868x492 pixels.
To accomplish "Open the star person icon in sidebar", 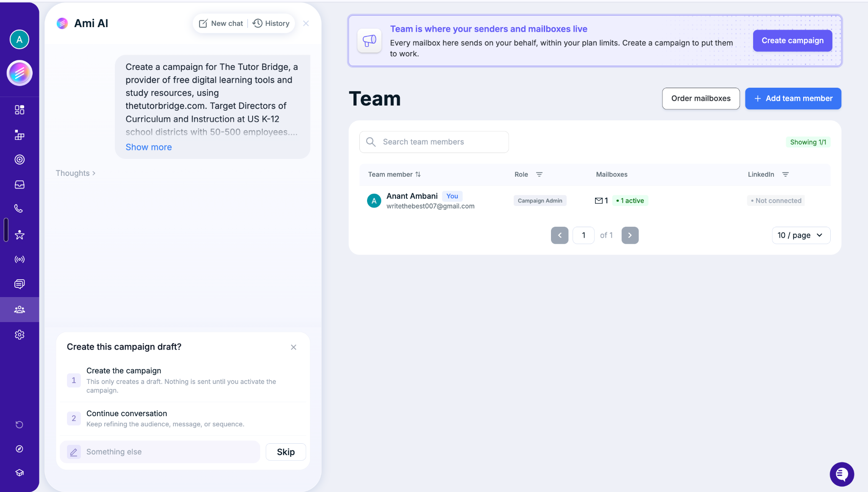I will click(x=19, y=234).
